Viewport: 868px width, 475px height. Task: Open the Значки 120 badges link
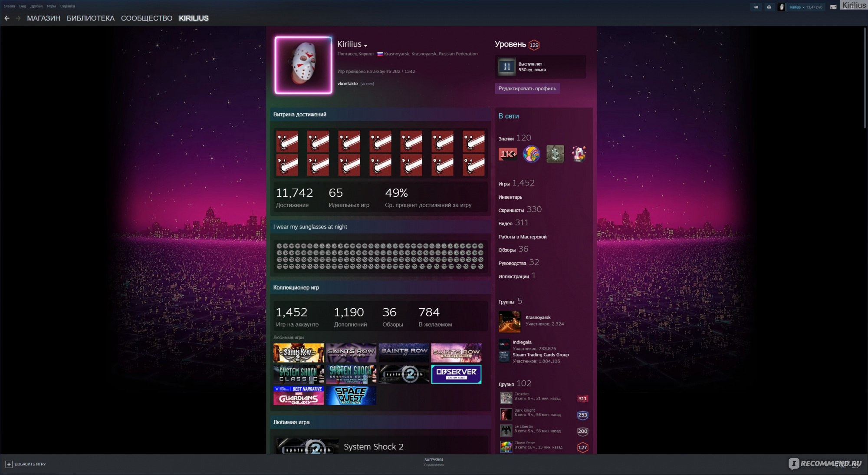click(x=515, y=138)
